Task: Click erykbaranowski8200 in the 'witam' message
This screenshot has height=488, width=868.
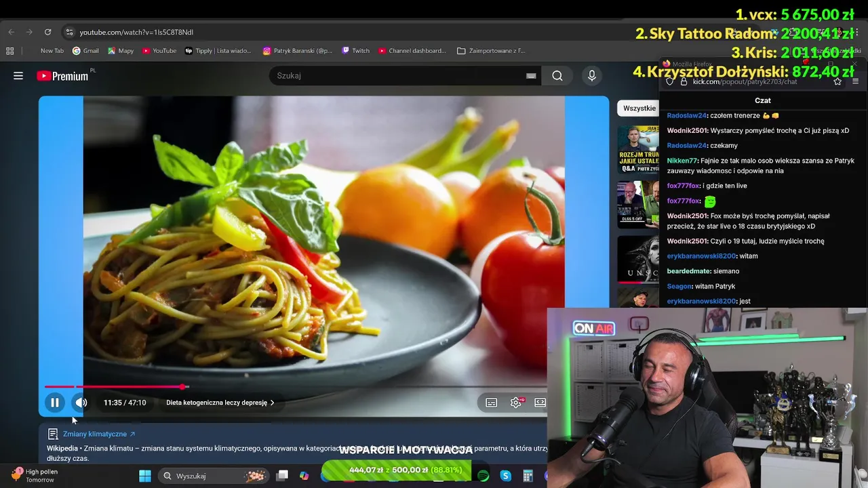Action: [x=701, y=256]
